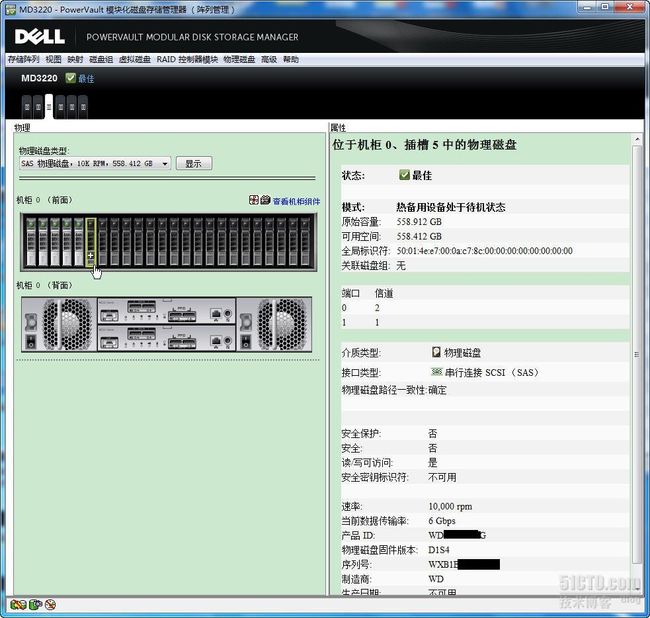Open the 磁盘组 menu
Viewport: 650px width, 618px height.
tap(101, 59)
